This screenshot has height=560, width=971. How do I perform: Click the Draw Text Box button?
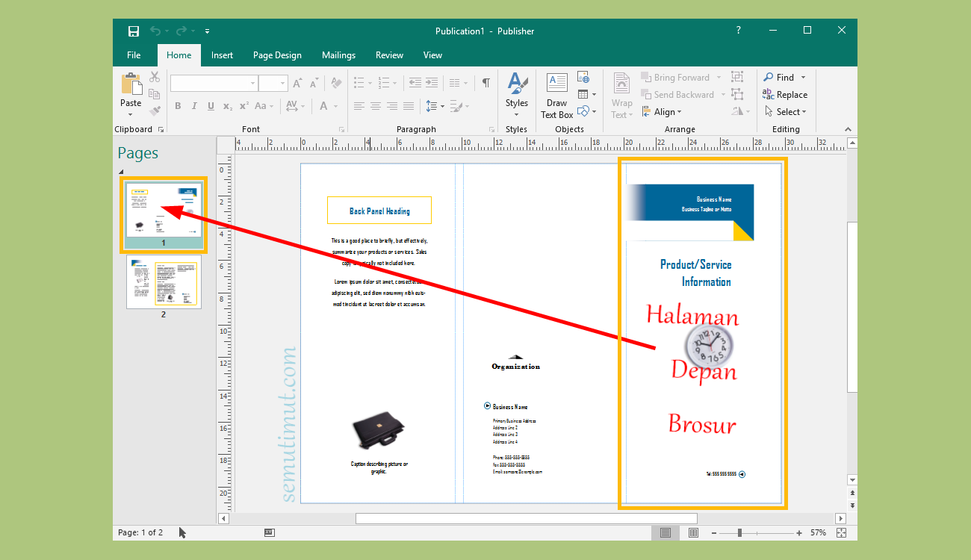[x=557, y=96]
